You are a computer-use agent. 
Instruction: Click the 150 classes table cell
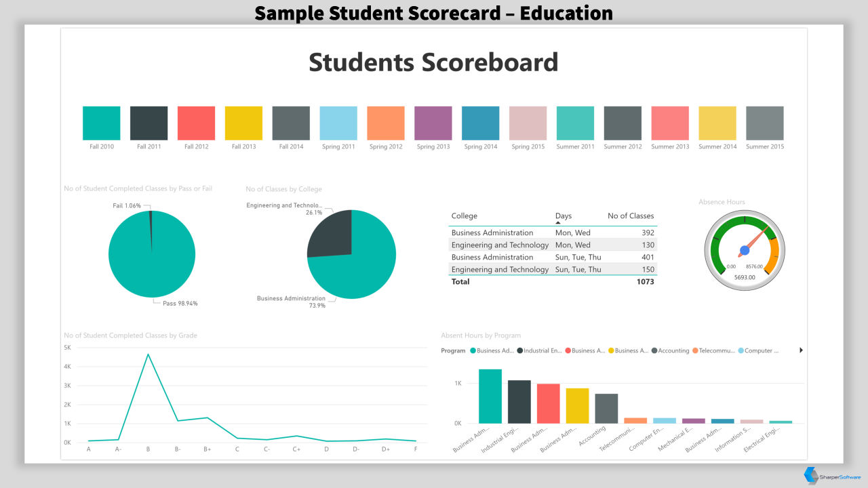click(648, 270)
